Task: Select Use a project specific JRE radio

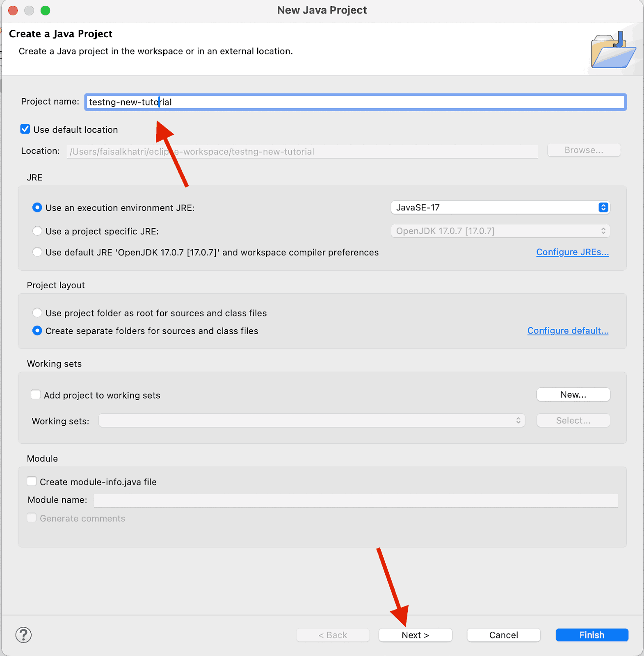Action: pos(37,231)
